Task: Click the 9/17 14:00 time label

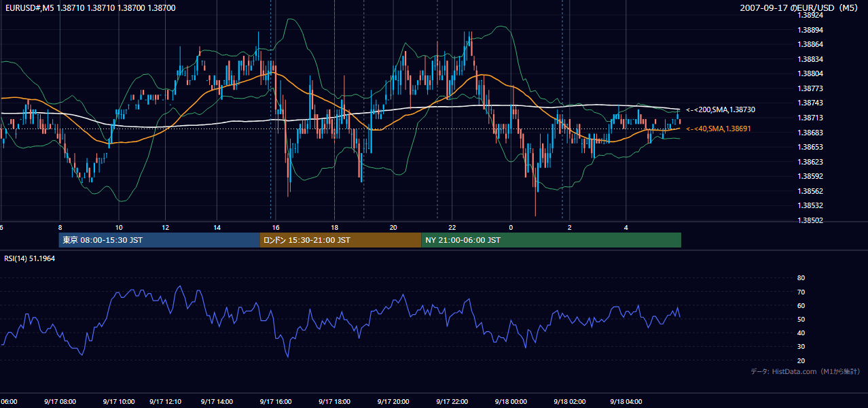Action: coord(217,402)
